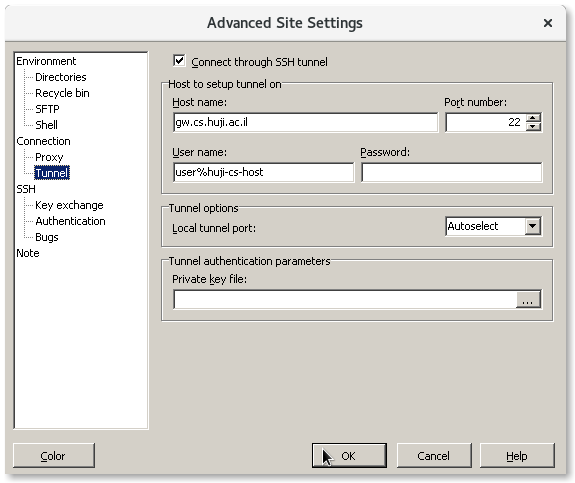Image resolution: width=575 pixels, height=483 pixels.
Task: Click the User name text box
Action: [264, 172]
